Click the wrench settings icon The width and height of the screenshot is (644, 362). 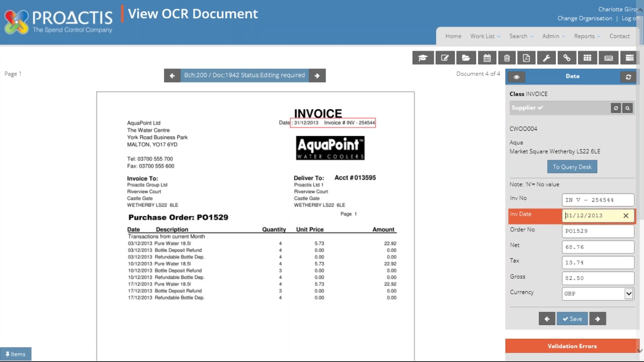(547, 58)
